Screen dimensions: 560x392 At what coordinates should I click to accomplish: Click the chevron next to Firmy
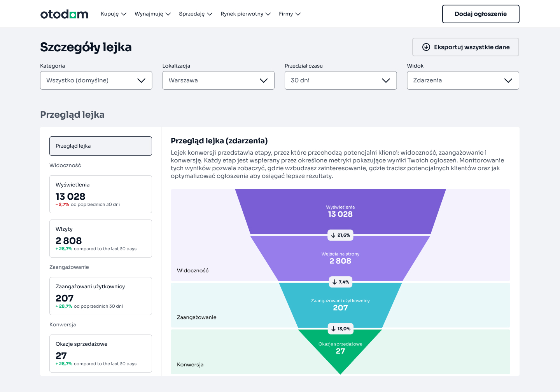[x=298, y=14]
